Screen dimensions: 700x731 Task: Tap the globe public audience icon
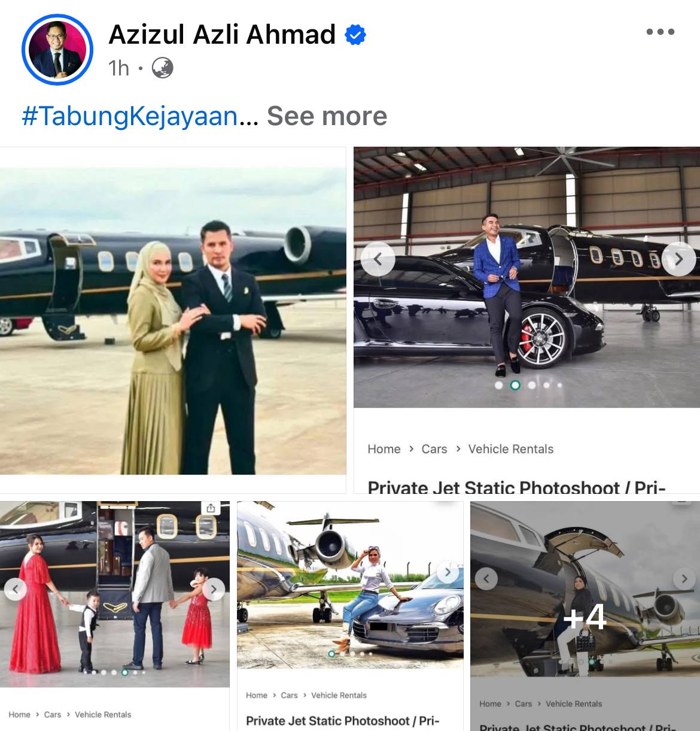162,68
